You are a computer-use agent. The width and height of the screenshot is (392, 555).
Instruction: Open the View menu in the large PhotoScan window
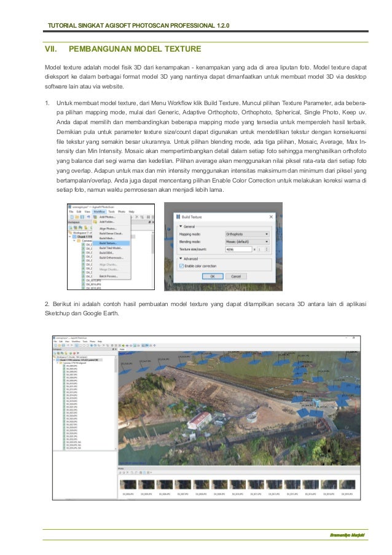[67, 342]
